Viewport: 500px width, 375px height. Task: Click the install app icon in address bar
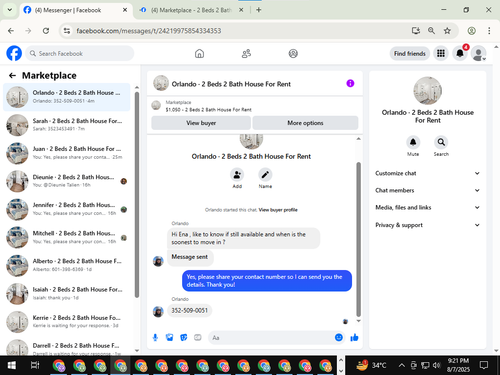tap(416, 31)
